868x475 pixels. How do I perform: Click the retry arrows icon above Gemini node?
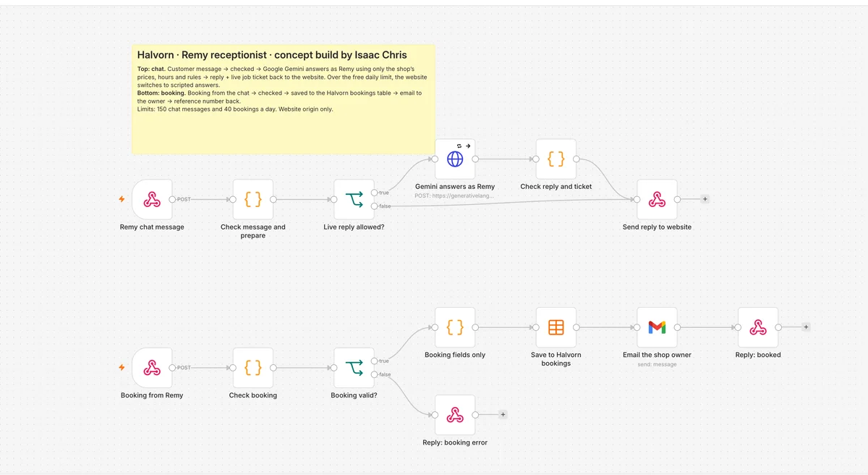459,146
